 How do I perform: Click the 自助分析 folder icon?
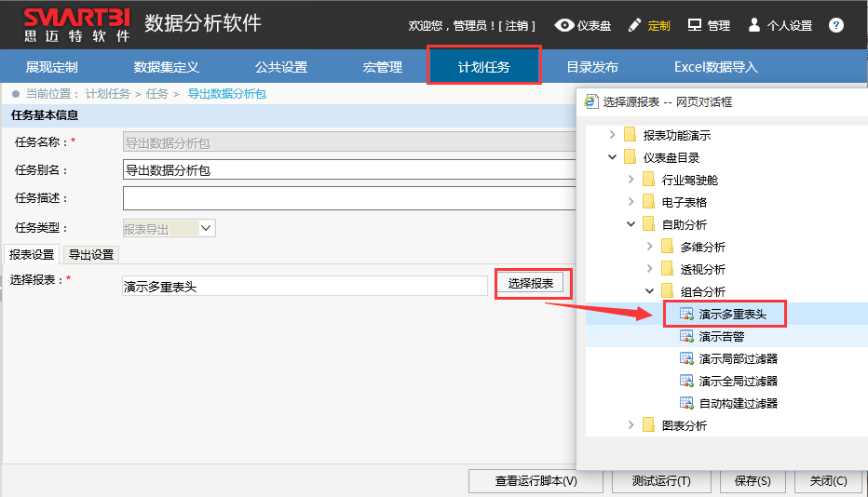[x=649, y=224]
